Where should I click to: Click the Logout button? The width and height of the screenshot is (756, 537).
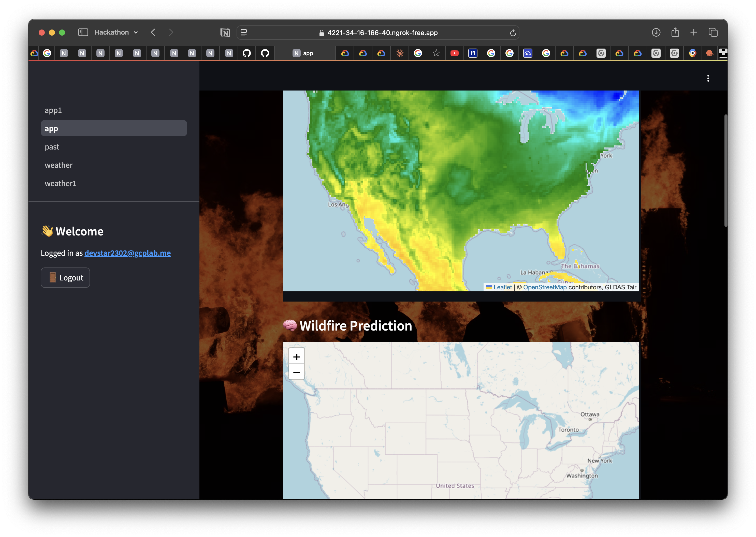65,277
